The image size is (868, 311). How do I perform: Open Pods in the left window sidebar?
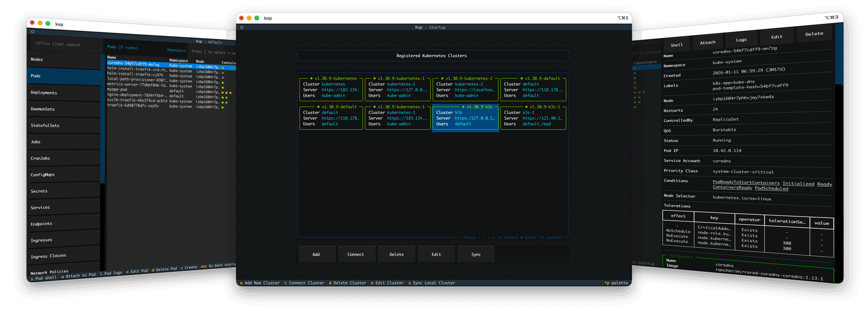64,76
